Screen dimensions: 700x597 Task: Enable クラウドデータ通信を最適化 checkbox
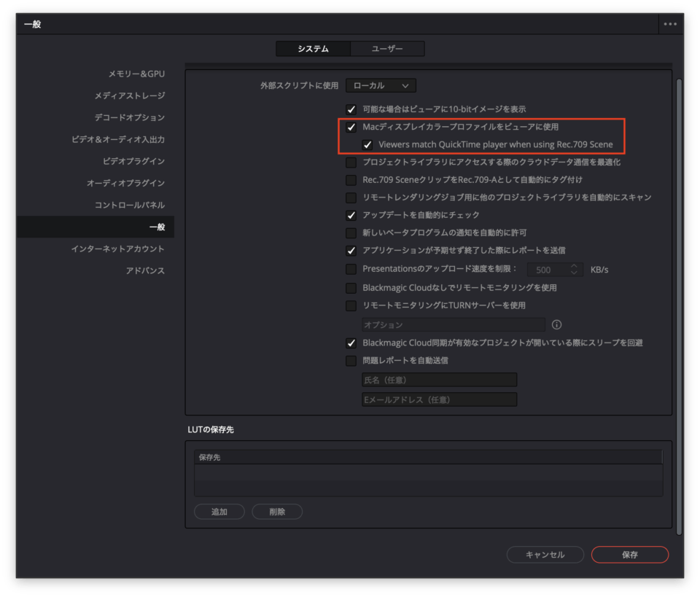[x=351, y=163]
